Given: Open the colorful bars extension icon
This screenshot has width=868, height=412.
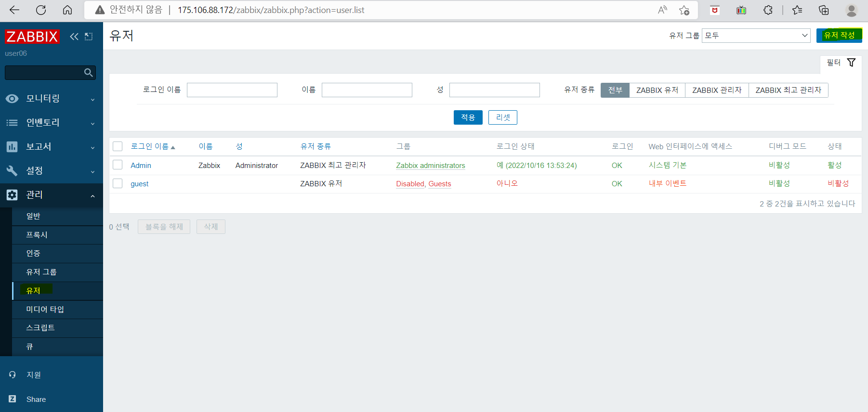Looking at the screenshot, I should 741,10.
